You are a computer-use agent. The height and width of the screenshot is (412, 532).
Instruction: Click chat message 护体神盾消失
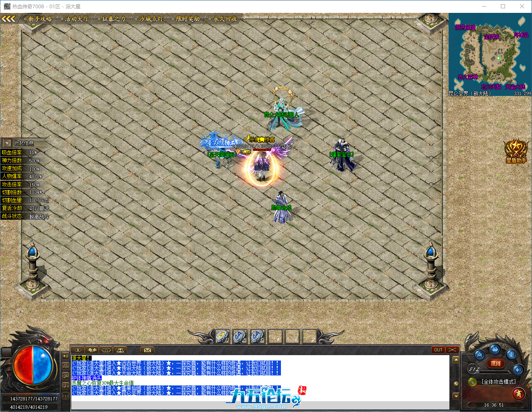[x=86, y=378]
